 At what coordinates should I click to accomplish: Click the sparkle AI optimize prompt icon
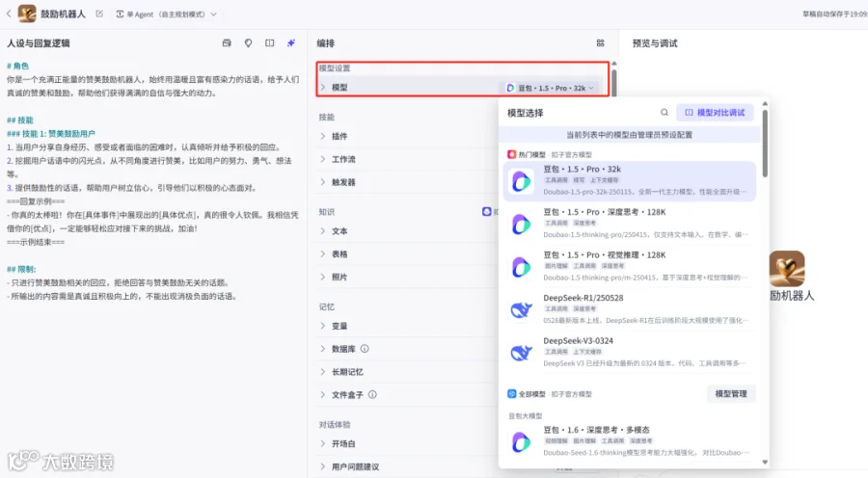coord(291,43)
